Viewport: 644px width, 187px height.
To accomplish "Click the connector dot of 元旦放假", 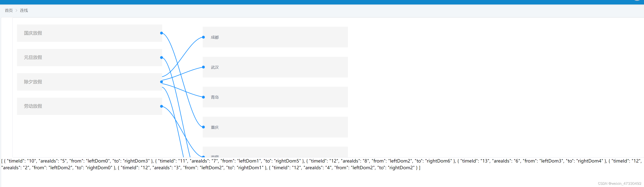I will pyautogui.click(x=161, y=58).
